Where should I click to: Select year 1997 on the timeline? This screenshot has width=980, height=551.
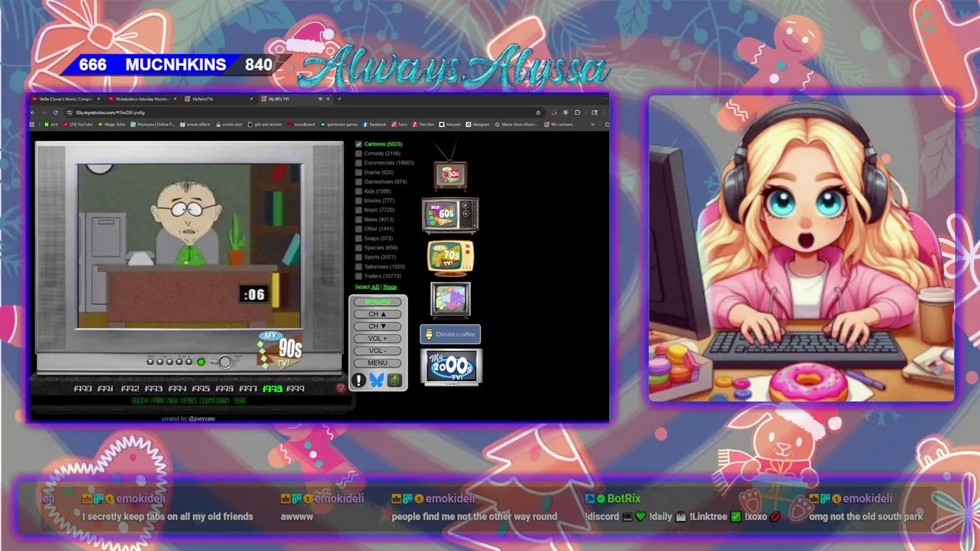point(248,389)
